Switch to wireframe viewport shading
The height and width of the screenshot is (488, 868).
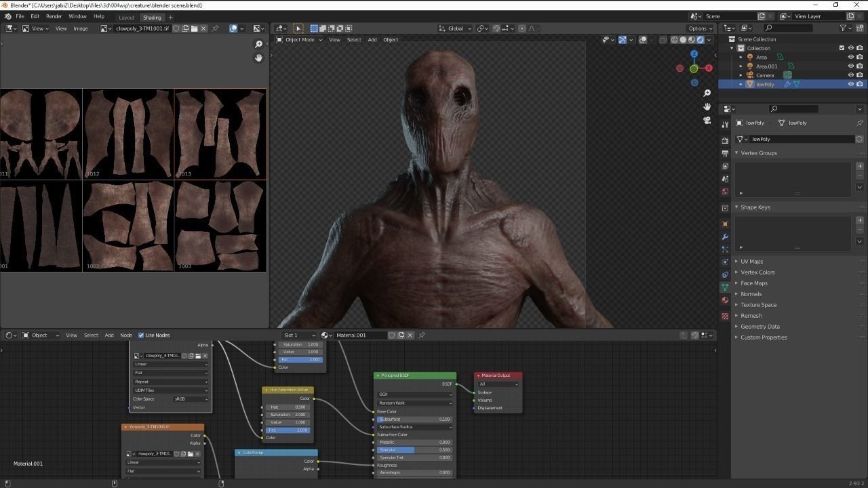[674, 40]
